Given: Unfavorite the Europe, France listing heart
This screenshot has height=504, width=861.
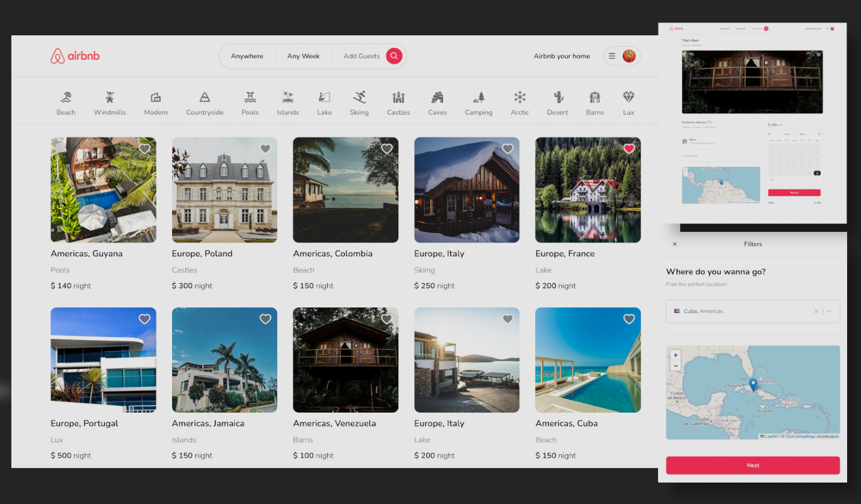Looking at the screenshot, I should (x=628, y=149).
